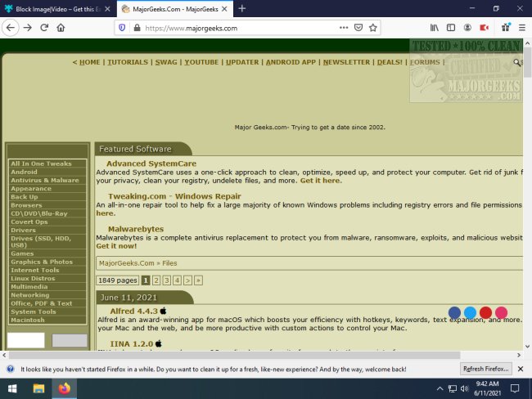Click the blue Facebook share circle
The height and width of the screenshot is (399, 532).
click(454, 312)
